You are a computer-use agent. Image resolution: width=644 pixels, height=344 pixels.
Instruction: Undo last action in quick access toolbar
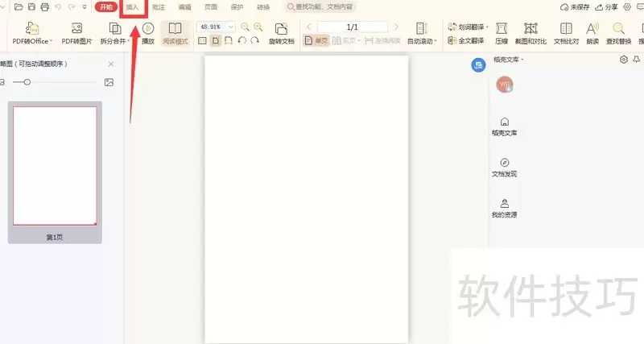[58, 7]
